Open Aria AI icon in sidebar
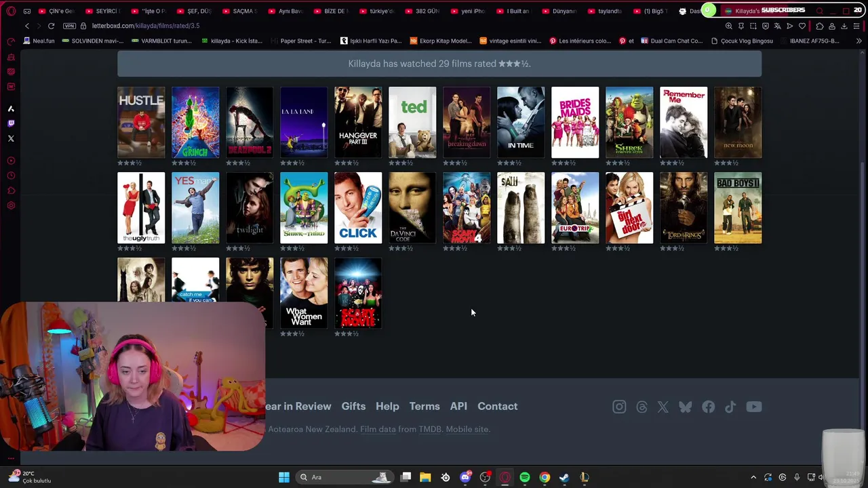 tap(11, 108)
